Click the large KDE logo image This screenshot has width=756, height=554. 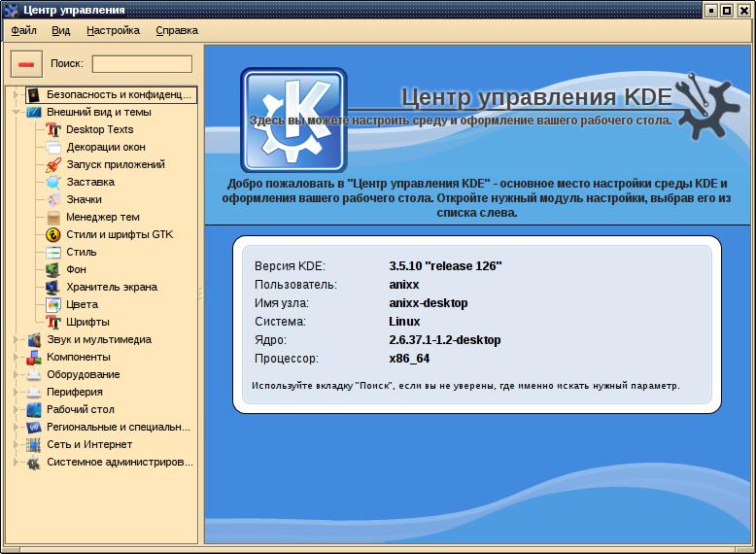click(293, 121)
